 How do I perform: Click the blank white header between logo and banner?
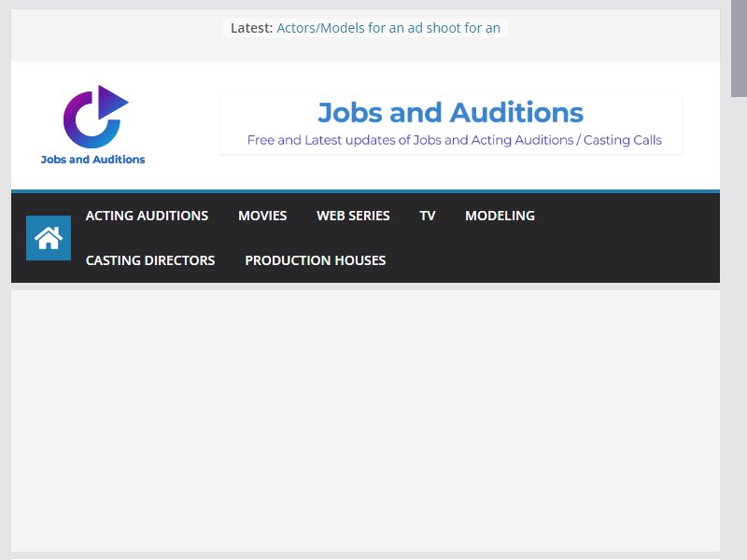183,125
